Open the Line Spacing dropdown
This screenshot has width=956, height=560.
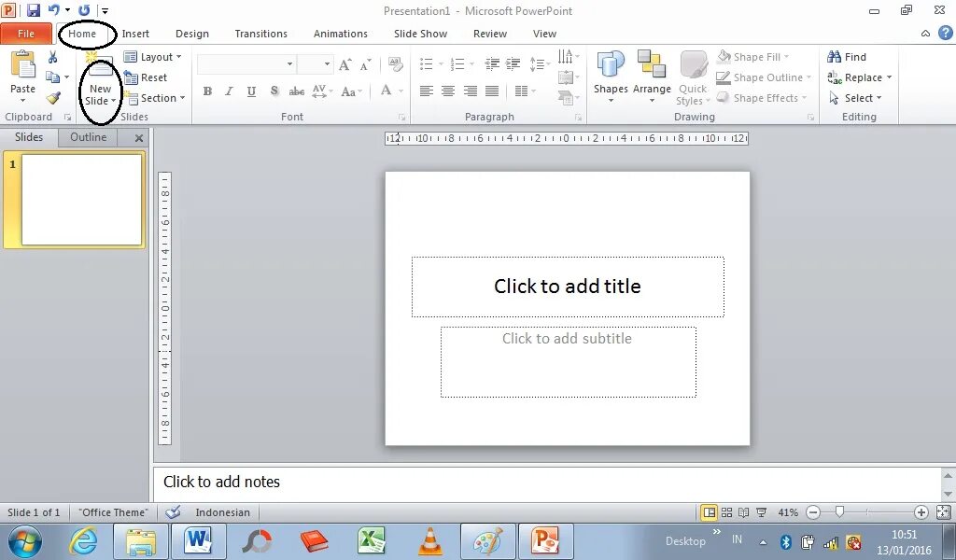click(540, 64)
